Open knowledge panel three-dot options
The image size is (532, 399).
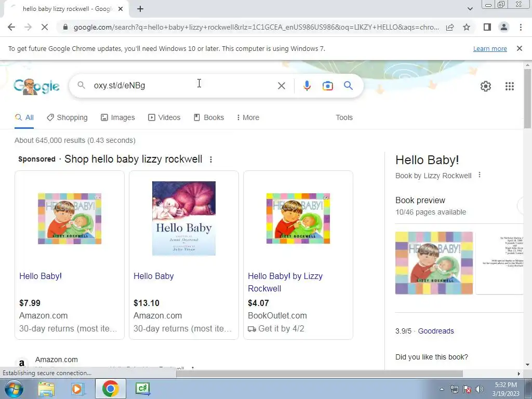tap(480, 175)
